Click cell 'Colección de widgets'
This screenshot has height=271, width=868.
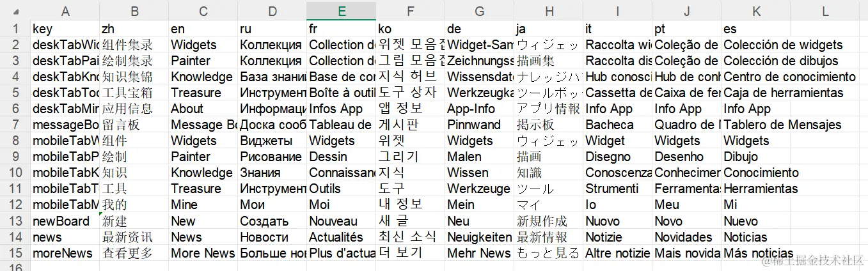click(x=755, y=45)
